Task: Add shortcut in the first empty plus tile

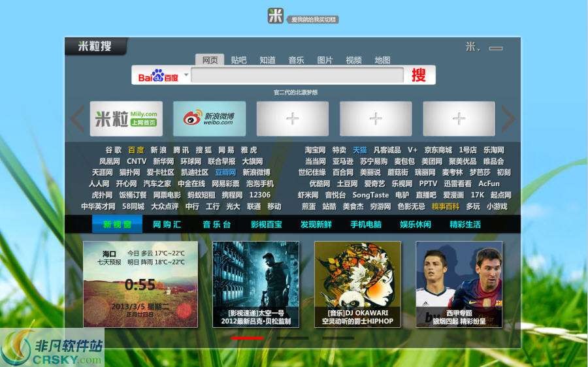Action: click(293, 118)
